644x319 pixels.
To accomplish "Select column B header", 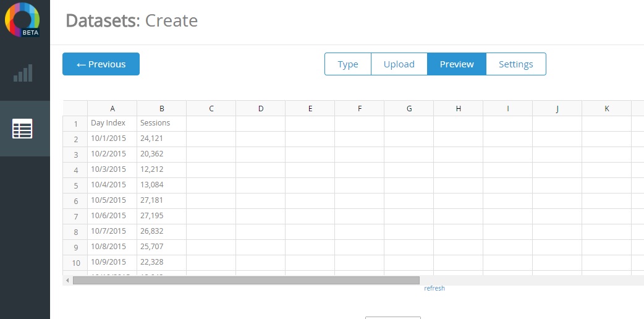I will (x=161, y=108).
